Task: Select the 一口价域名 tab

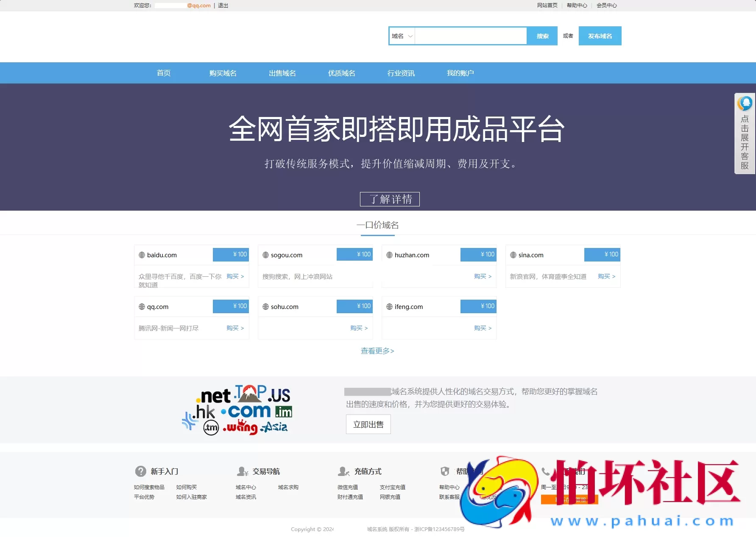Action: pyautogui.click(x=377, y=225)
